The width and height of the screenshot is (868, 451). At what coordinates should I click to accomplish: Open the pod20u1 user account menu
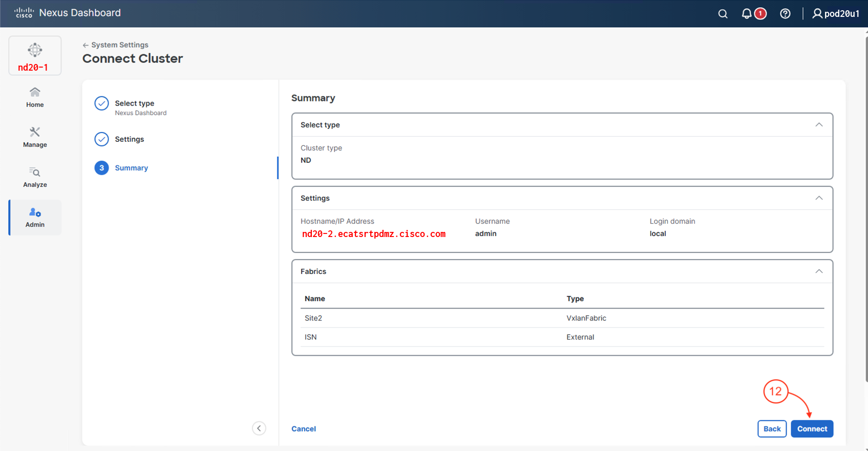point(836,14)
